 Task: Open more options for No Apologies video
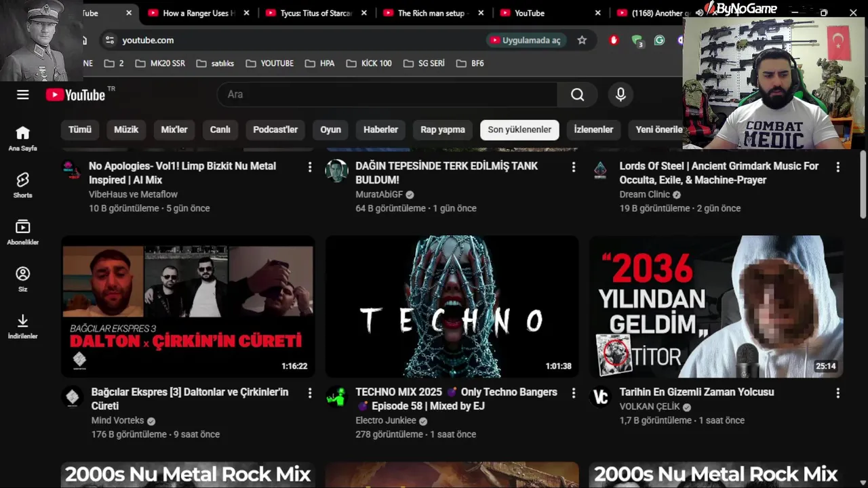pos(310,167)
